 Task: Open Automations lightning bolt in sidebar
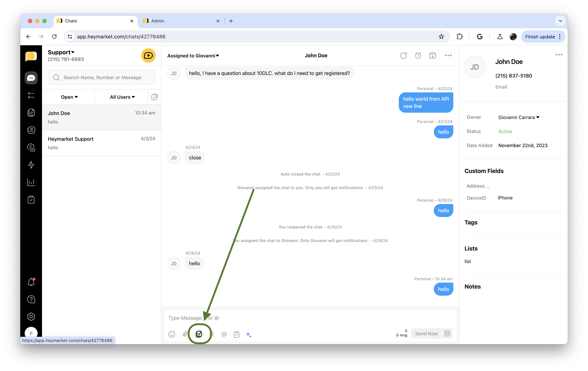tap(31, 165)
